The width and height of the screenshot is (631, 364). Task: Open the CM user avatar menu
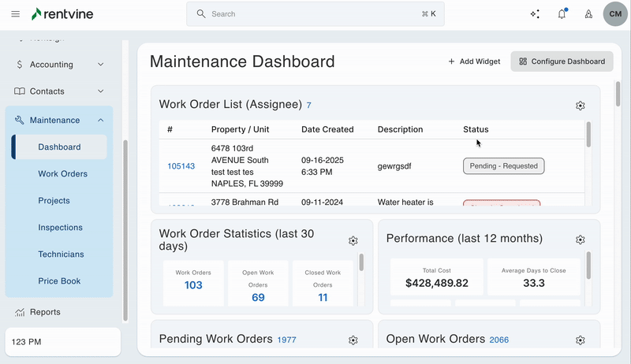(x=614, y=14)
